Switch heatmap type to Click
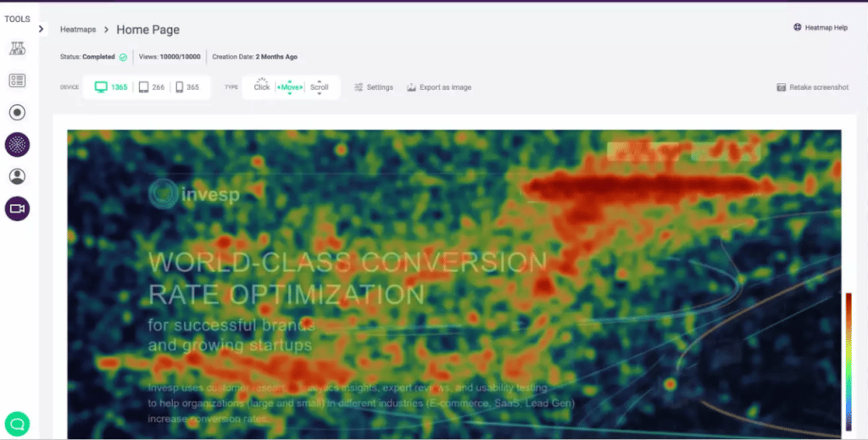The width and height of the screenshot is (868, 440). (262, 86)
